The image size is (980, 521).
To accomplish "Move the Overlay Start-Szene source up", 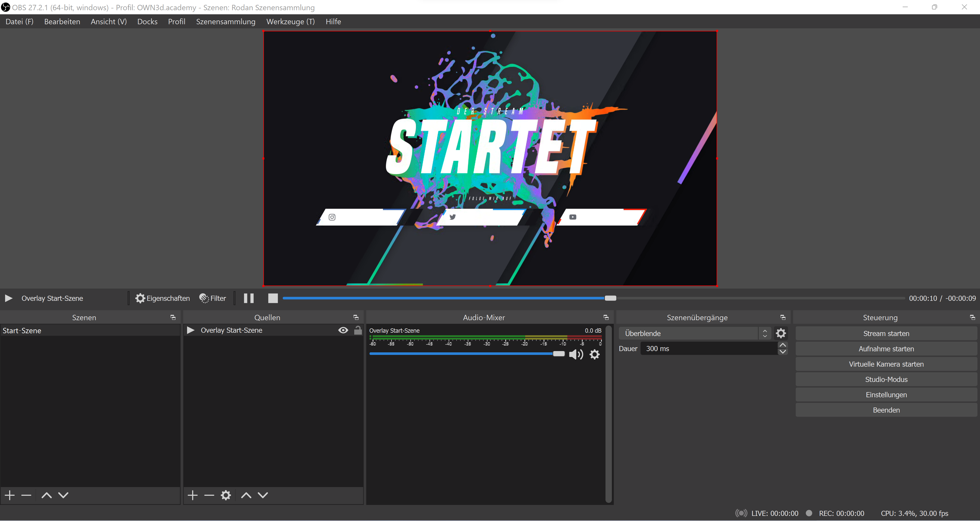I will coord(246,495).
